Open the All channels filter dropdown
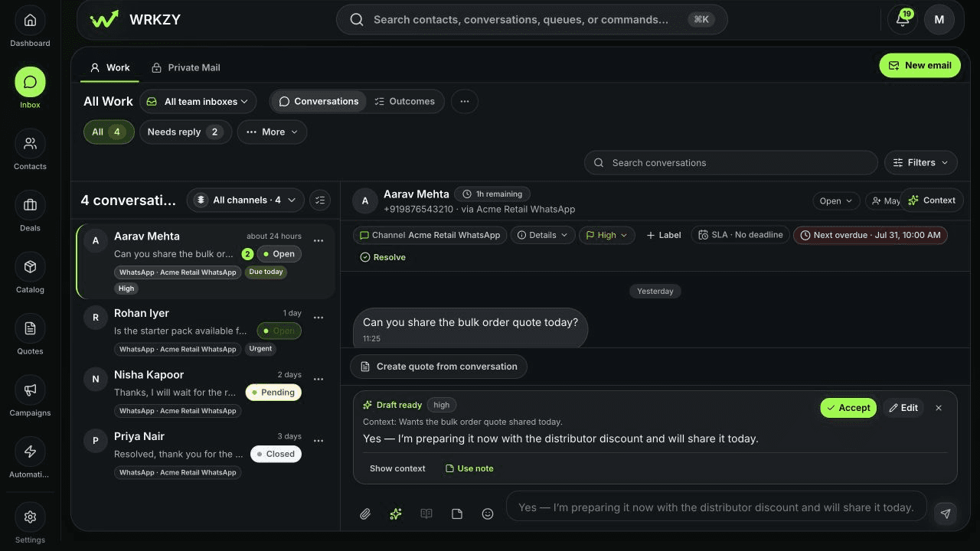The height and width of the screenshot is (551, 980). [x=245, y=201]
